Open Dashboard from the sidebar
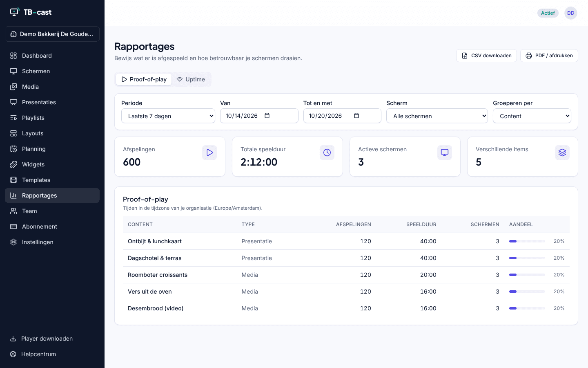Viewport: 588px width, 368px height. (52, 56)
